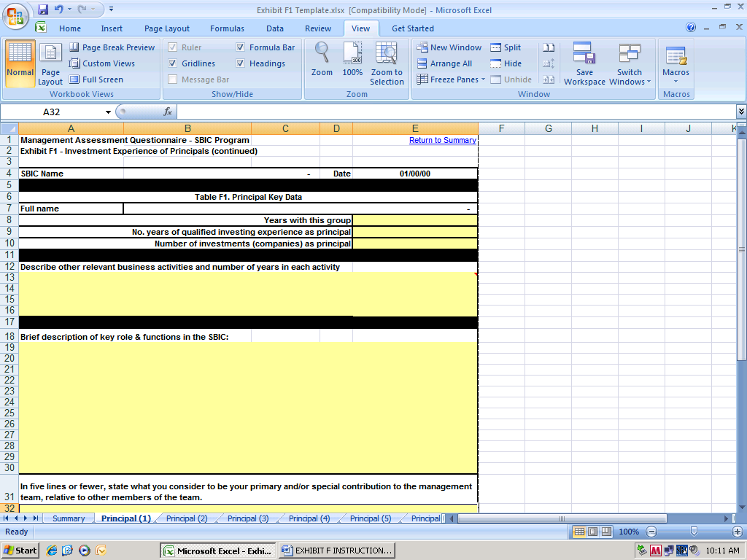Open the Switch Windows dropdown
747x560 pixels.
pos(630,63)
